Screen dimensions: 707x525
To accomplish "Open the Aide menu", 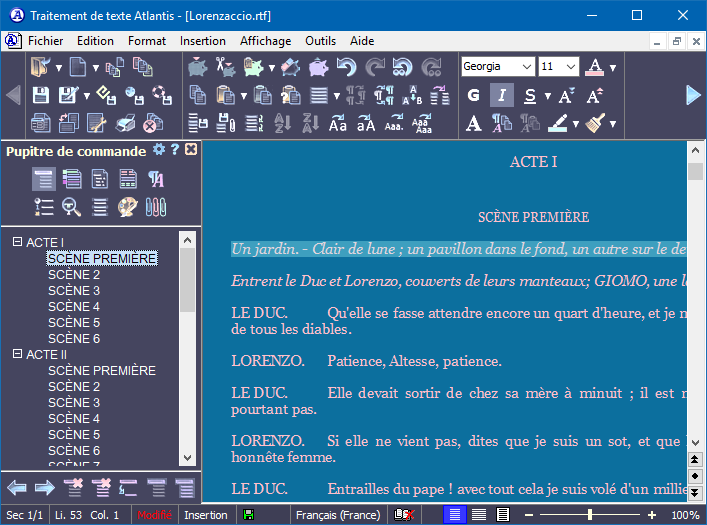I will 362,41.
